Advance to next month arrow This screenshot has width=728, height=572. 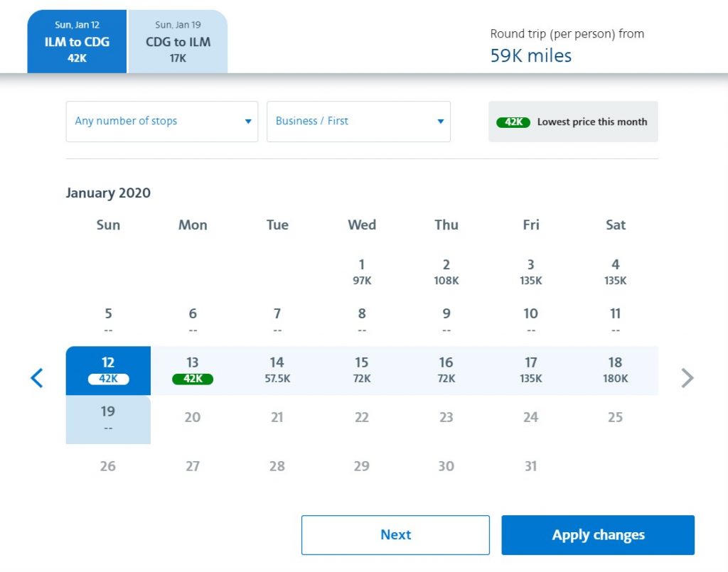[x=687, y=378]
